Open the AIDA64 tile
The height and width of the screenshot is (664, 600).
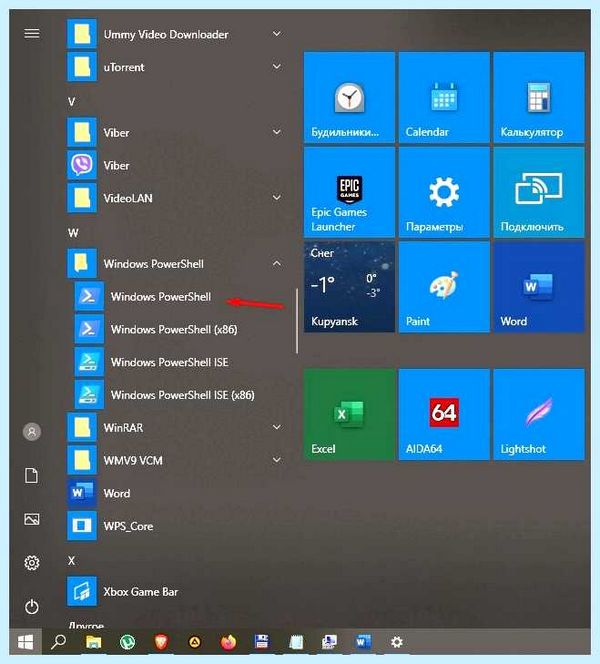coord(444,414)
